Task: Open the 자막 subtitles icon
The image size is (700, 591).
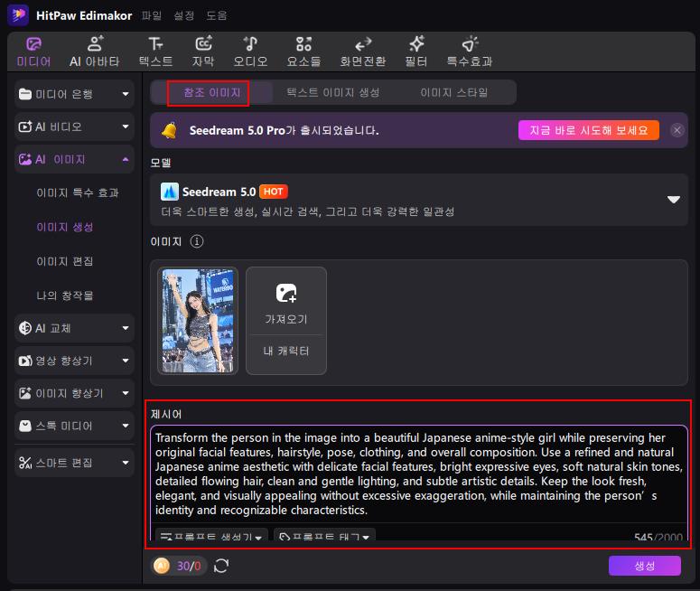Action: point(203,52)
